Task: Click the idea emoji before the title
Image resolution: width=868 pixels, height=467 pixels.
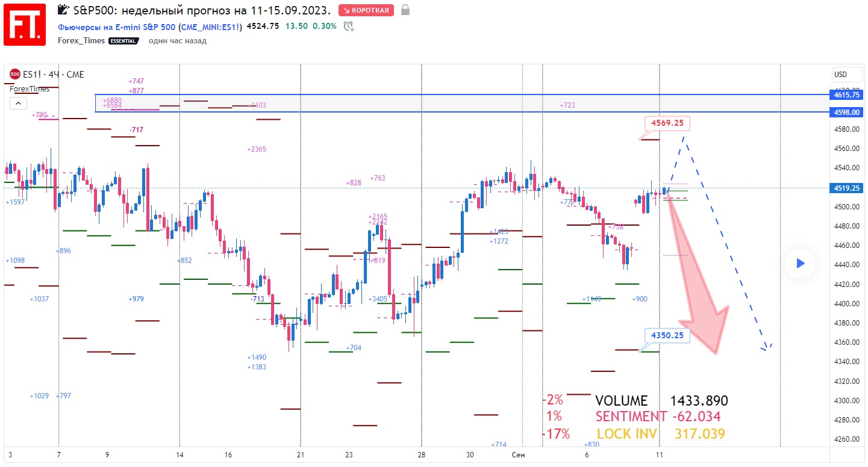Action: pos(63,10)
